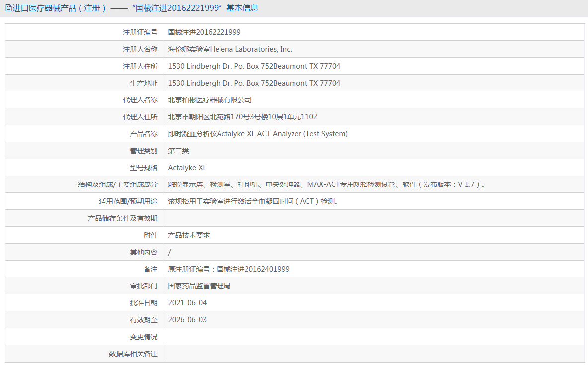Click the slash value in the 其他内容 row
This screenshot has height=365, width=588.
(169, 252)
